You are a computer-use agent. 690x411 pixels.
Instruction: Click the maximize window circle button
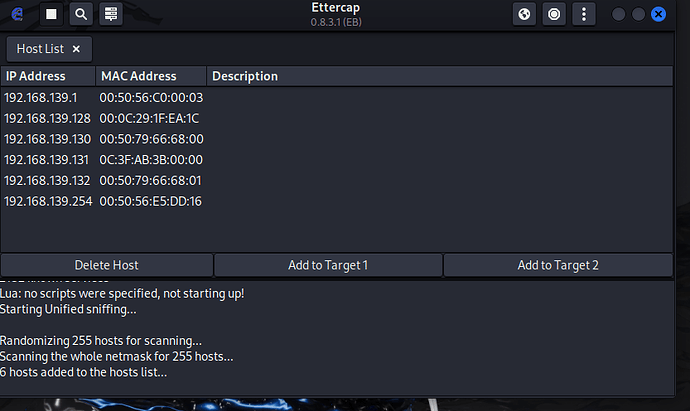coord(638,14)
